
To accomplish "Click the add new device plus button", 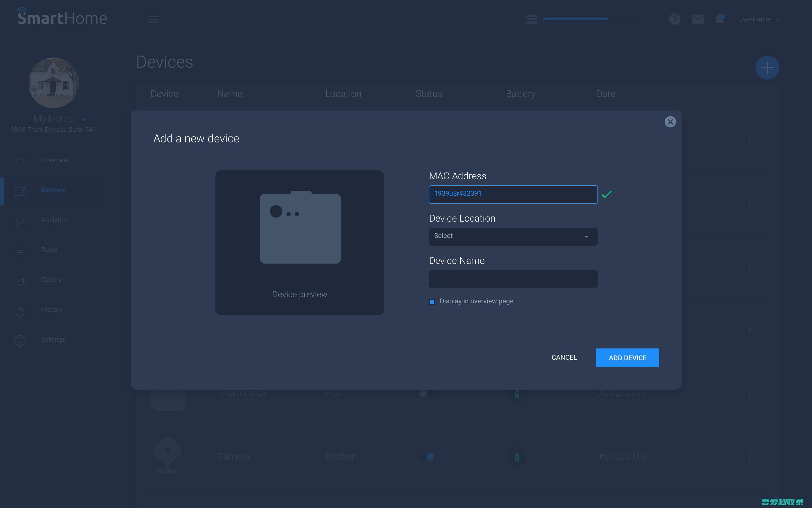I will (767, 67).
